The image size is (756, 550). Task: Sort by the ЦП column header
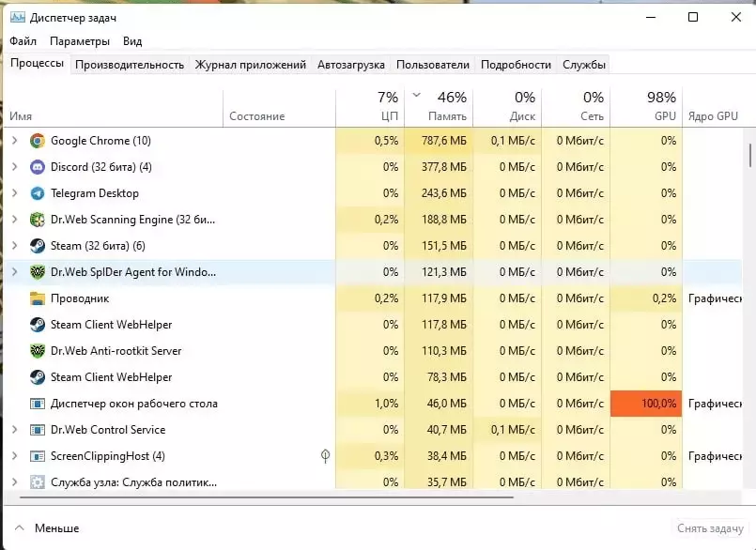pyautogui.click(x=370, y=108)
